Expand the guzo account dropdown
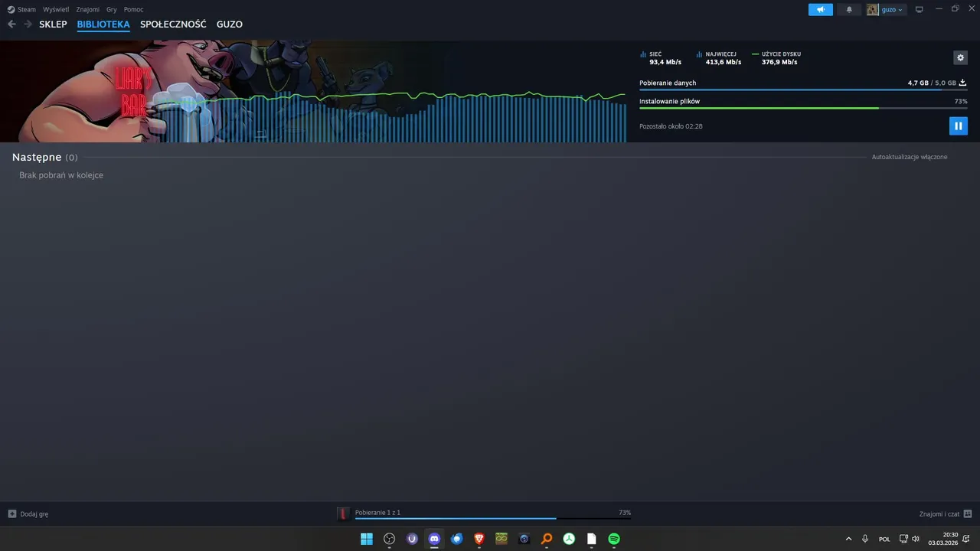This screenshot has width=980, height=551. [x=892, y=9]
